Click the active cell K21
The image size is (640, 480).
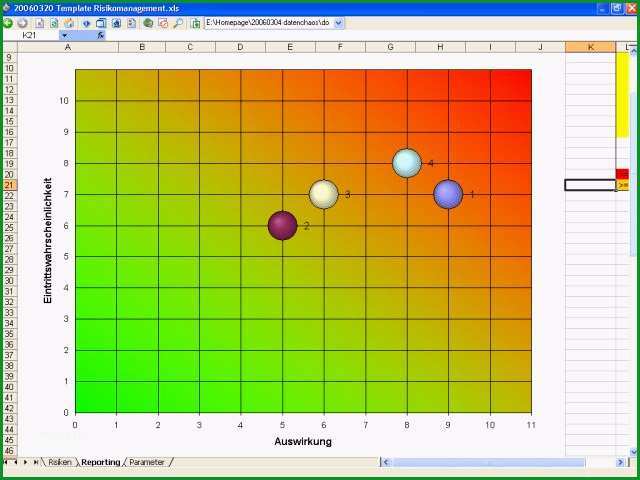pyautogui.click(x=590, y=185)
